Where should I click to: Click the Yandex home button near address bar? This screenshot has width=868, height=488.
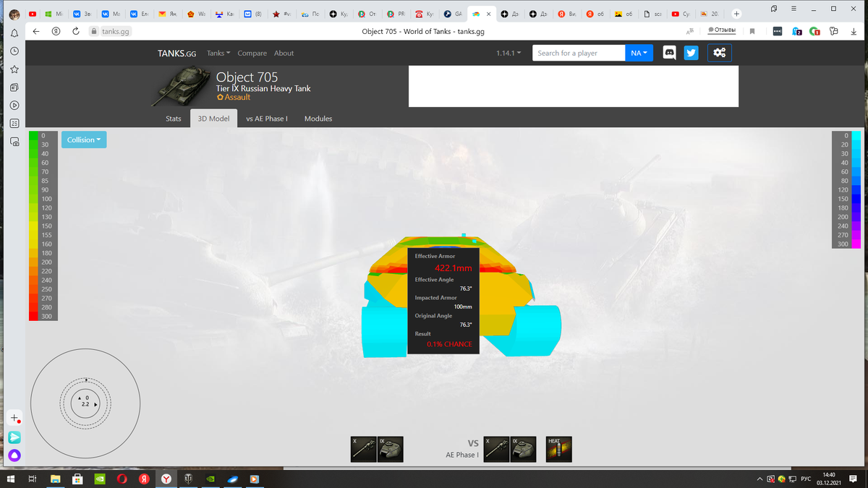(x=56, y=31)
